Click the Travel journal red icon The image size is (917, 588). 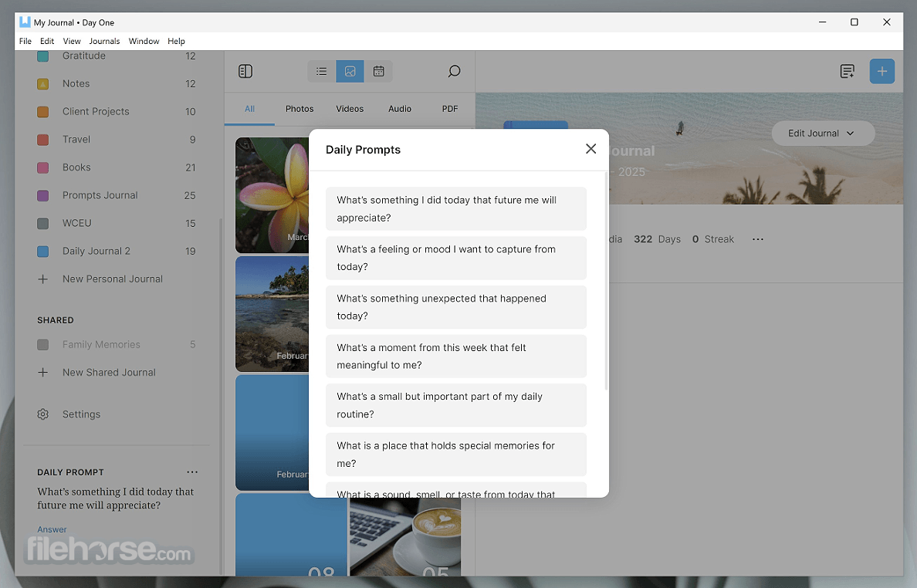[x=42, y=140]
